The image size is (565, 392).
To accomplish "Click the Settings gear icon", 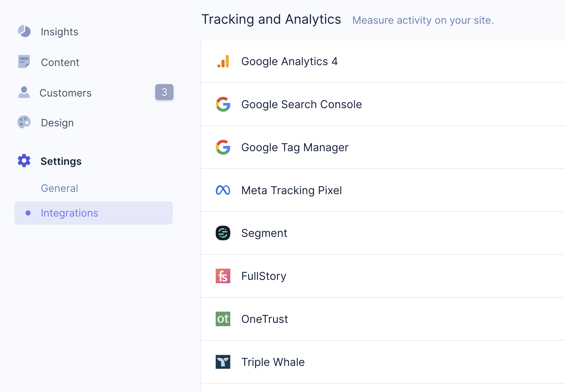I will coord(24,161).
